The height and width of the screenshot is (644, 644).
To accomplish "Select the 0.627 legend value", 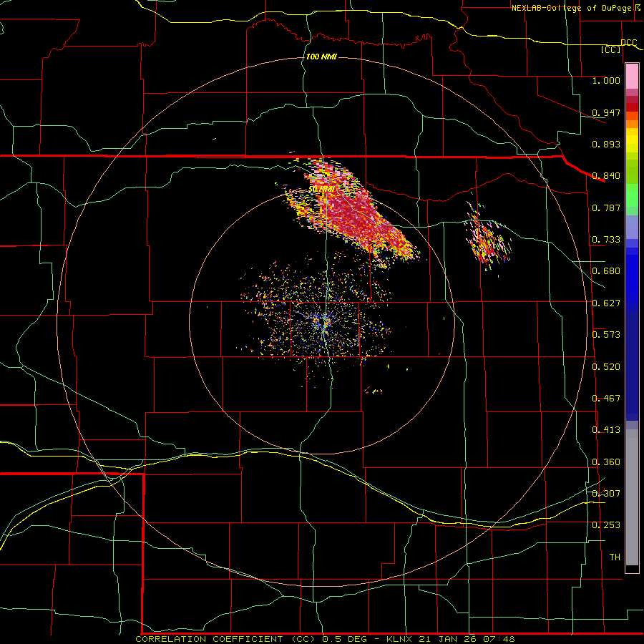I will (606, 303).
